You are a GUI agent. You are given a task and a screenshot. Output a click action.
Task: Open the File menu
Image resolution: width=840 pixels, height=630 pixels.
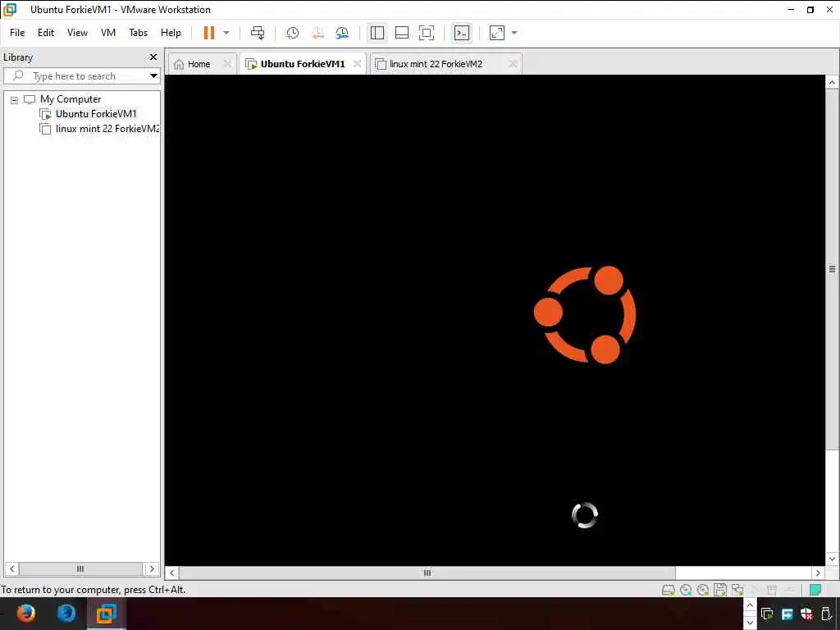(17, 33)
